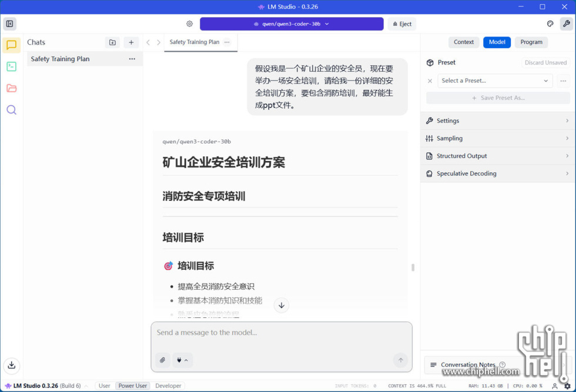Screen dimensions: 576x392
Task: Click Discard Unsaved button
Action: click(x=545, y=62)
